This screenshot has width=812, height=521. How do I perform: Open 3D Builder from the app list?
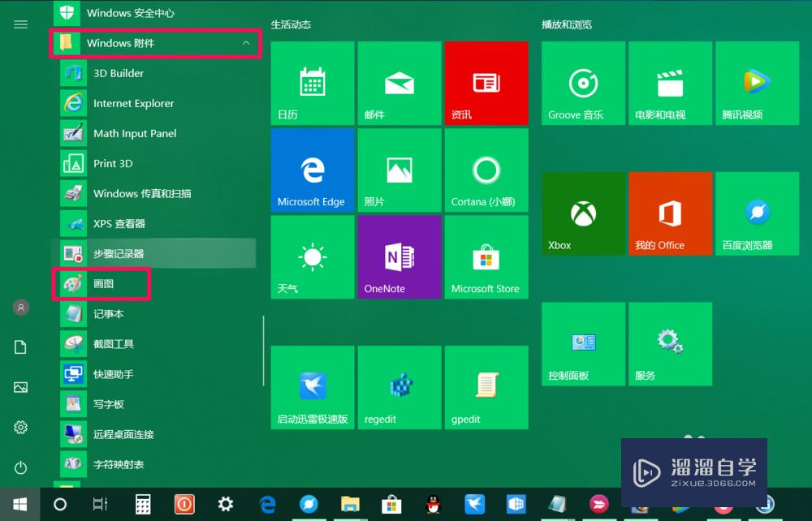[x=154, y=74]
